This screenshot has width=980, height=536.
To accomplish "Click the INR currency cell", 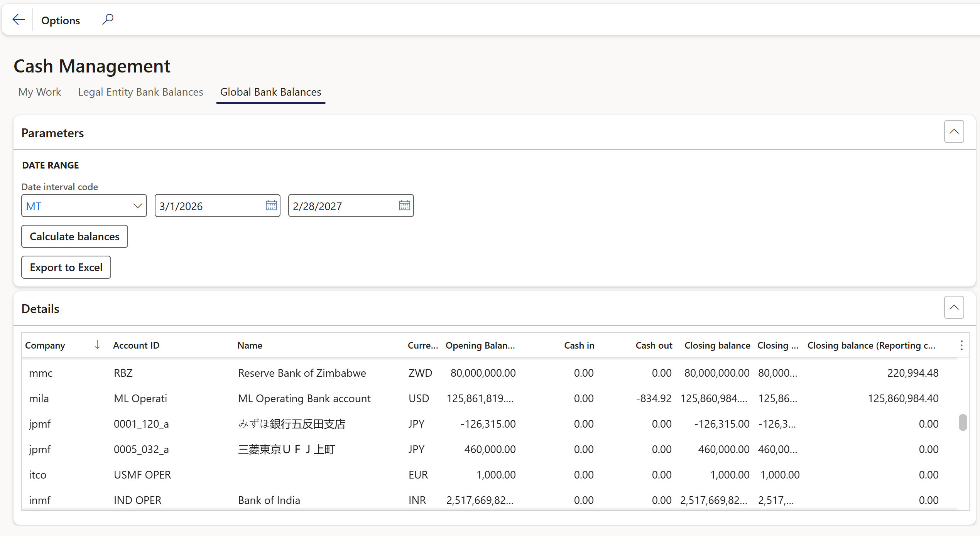I will coord(417,500).
